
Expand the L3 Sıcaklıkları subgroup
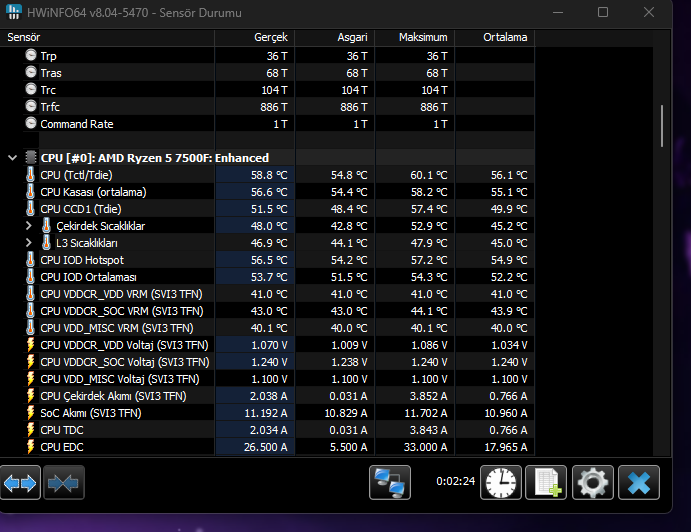[29, 242]
